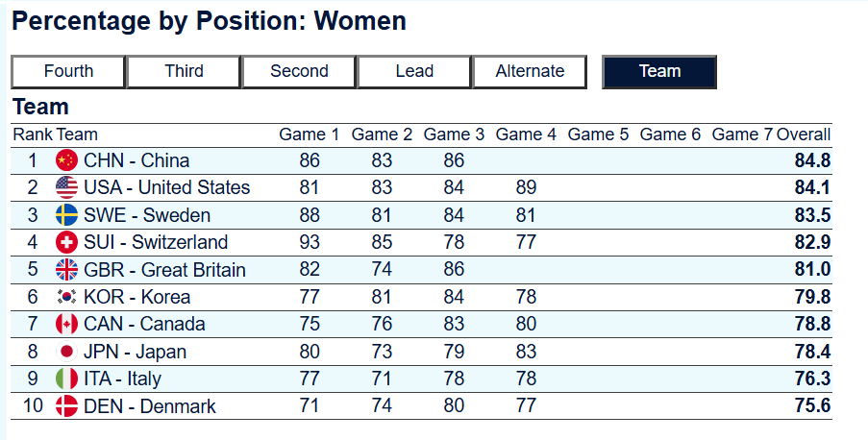This screenshot has width=868, height=440.
Task: View the Alternate position tab
Action: (530, 71)
